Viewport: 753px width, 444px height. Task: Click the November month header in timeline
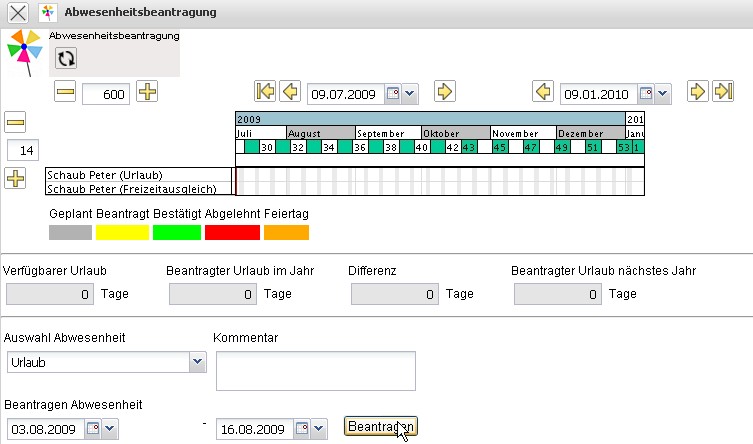[x=523, y=133]
